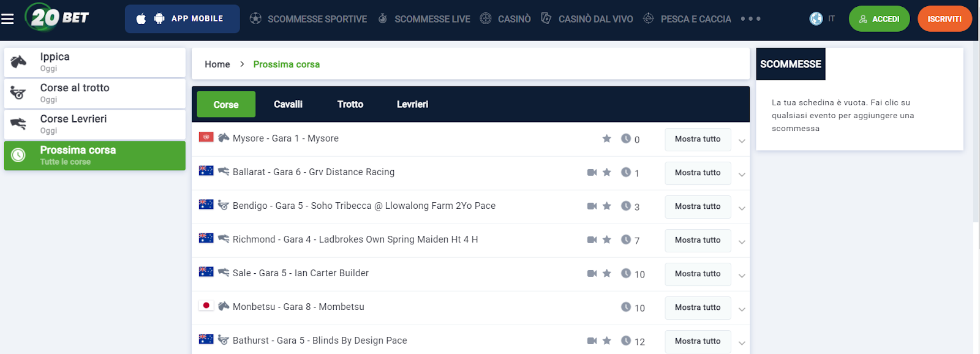Favorite the Ballarat Gara 6 race star
The image size is (980, 354).
[x=607, y=173]
